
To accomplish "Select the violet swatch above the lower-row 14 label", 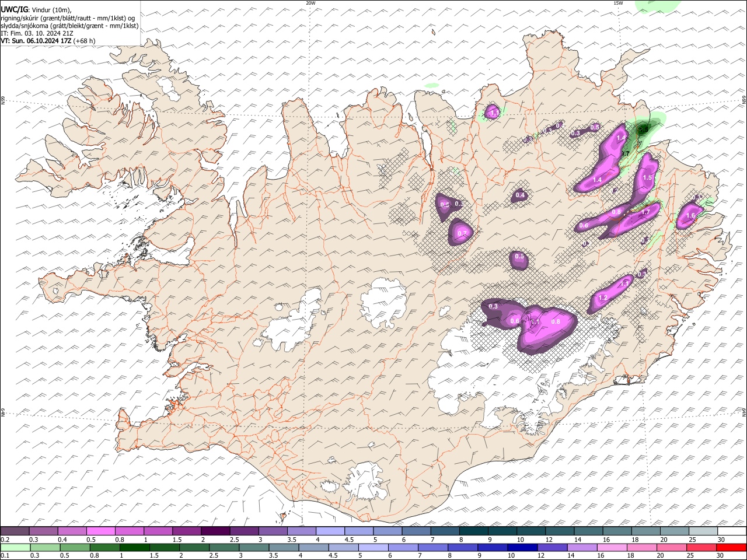I will point(582,547).
